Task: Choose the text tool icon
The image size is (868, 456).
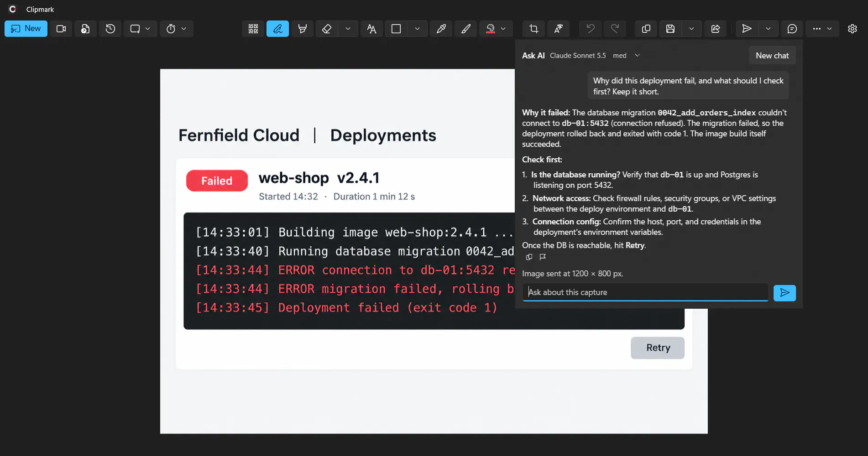Action: 371,29
